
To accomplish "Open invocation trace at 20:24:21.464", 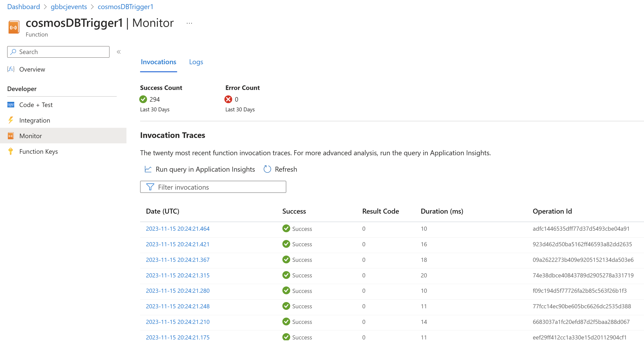I will 178,229.
